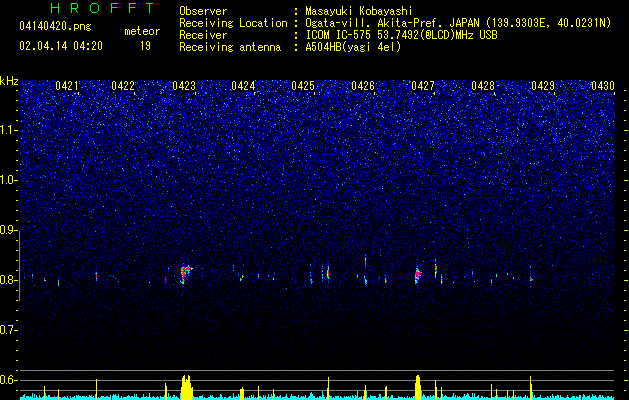
Task: Click the 1.1 kHz frequency label
Action: click(8, 130)
